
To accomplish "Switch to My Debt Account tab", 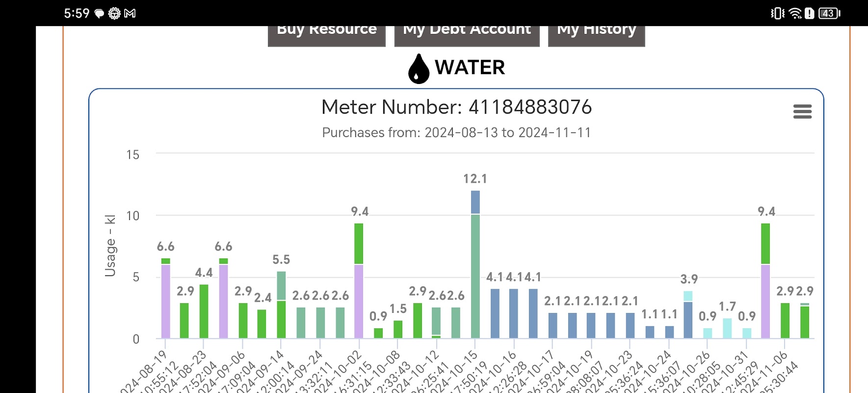I will tap(467, 33).
